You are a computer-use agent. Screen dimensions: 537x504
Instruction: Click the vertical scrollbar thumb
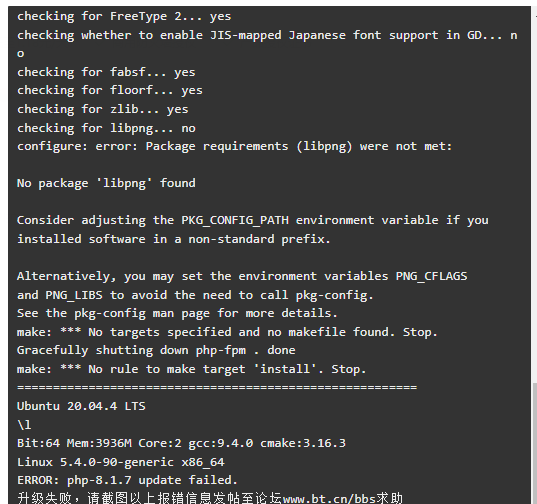[x=534, y=444]
